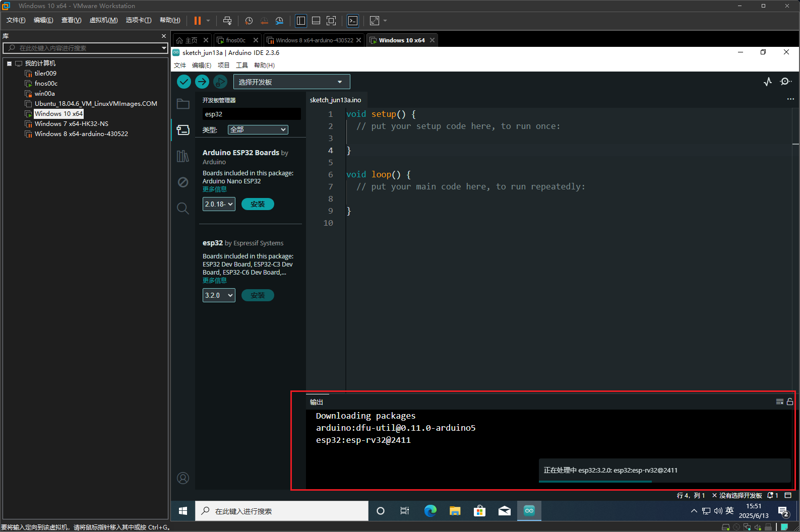Open the VMware library search dropdown arrow
Viewport: 800px width, 532px height.
tap(164, 48)
